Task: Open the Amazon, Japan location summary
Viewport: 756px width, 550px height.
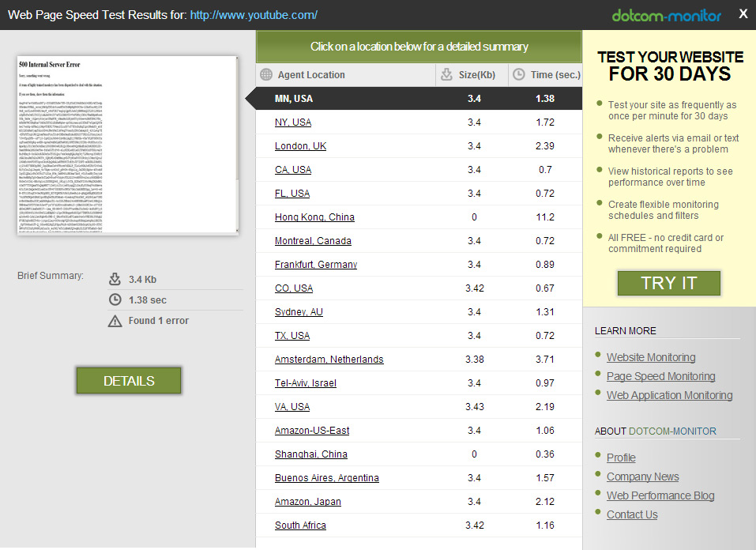Action: coord(307,501)
